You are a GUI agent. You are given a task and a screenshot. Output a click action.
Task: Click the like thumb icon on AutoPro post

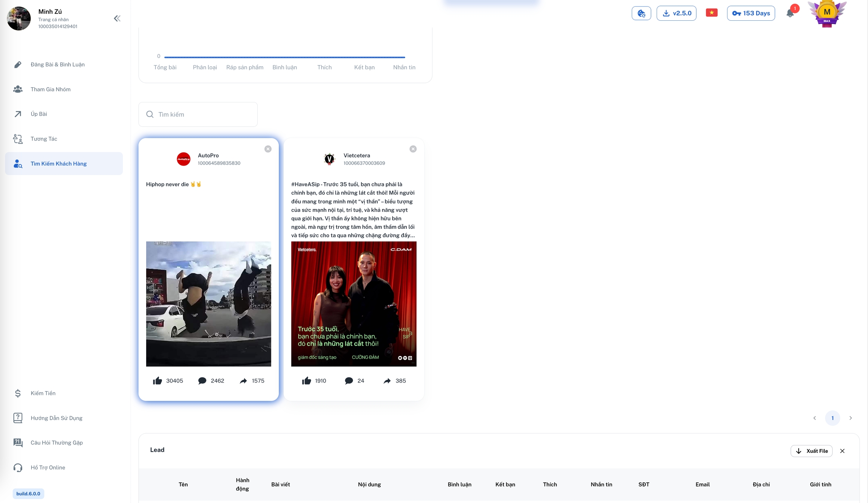[x=157, y=381]
